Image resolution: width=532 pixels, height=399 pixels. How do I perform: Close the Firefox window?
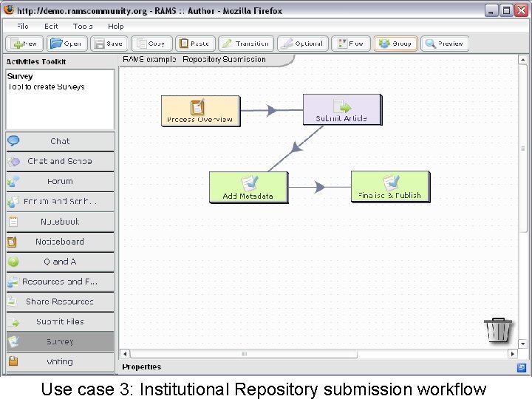522,10
